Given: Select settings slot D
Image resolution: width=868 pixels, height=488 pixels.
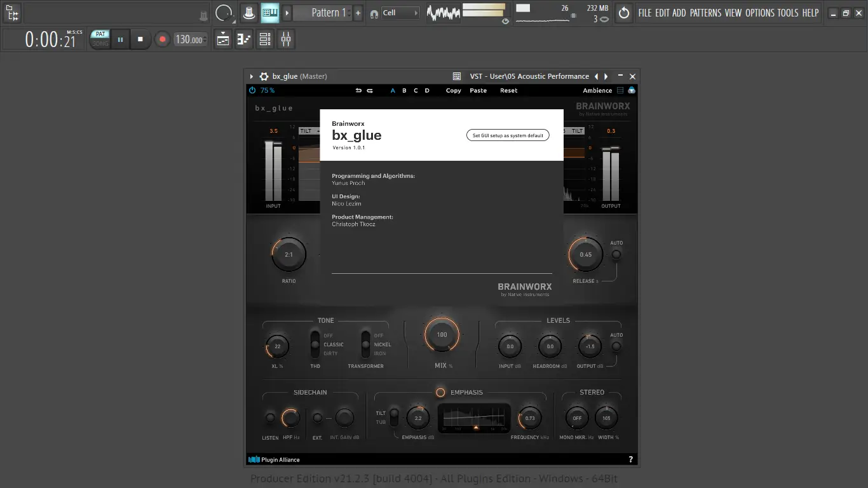Looking at the screenshot, I should coord(427,90).
